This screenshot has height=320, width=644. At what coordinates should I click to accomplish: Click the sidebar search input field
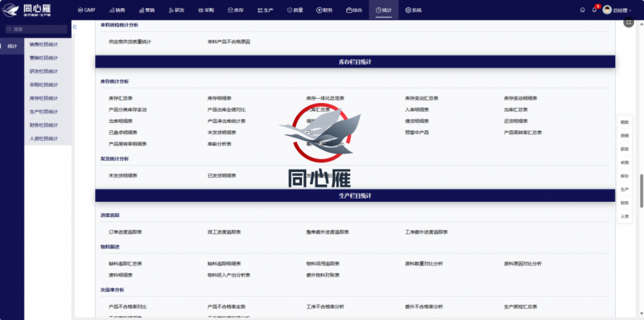tap(36, 29)
